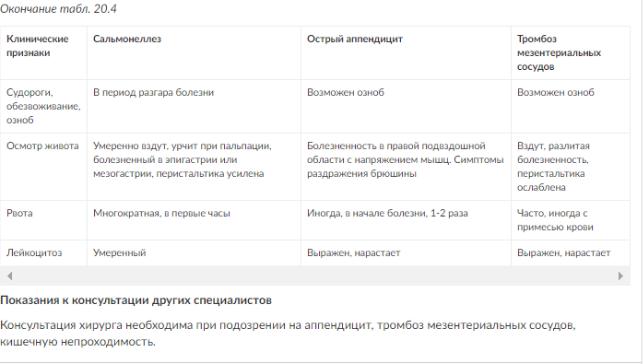The width and height of the screenshot is (643, 364).
Task: Click the 'Иногда, в начале болезни, 1-2 раза' cell
Action: click(388, 213)
